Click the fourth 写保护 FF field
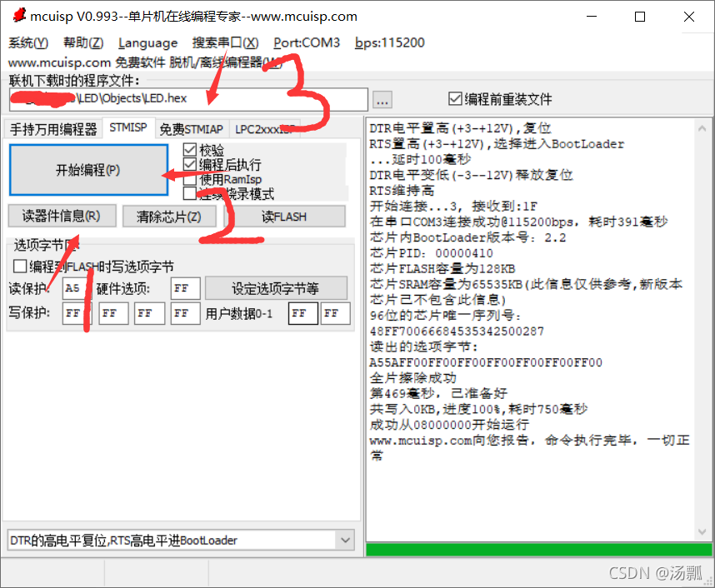Viewport: 715px width, 588px height. [x=185, y=314]
